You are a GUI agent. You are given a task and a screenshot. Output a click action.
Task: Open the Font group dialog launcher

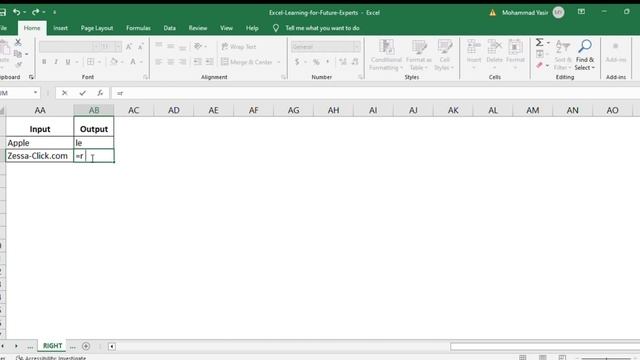coord(145,77)
